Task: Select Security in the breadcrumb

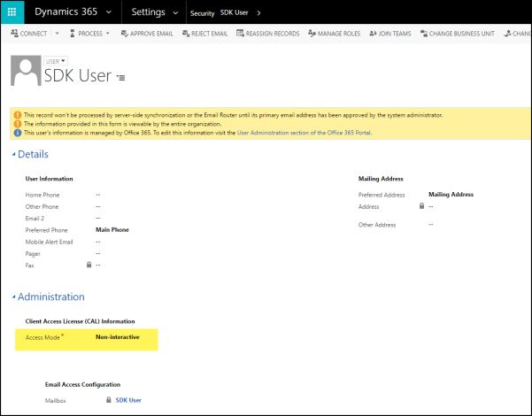Action: pyautogui.click(x=202, y=13)
